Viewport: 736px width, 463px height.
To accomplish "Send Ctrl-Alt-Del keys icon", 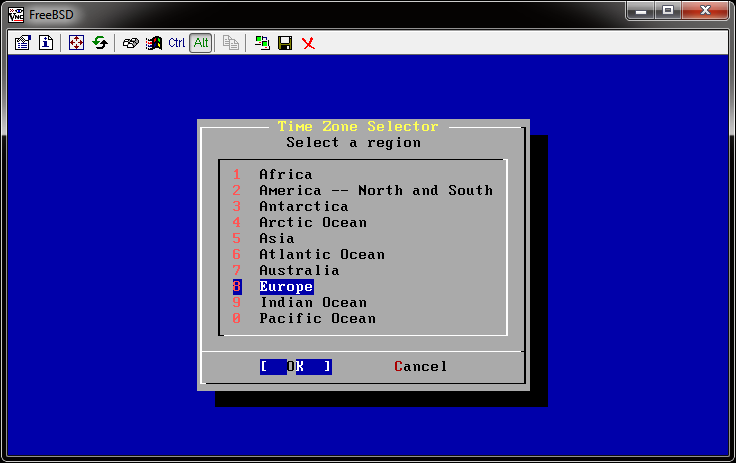I will point(130,43).
